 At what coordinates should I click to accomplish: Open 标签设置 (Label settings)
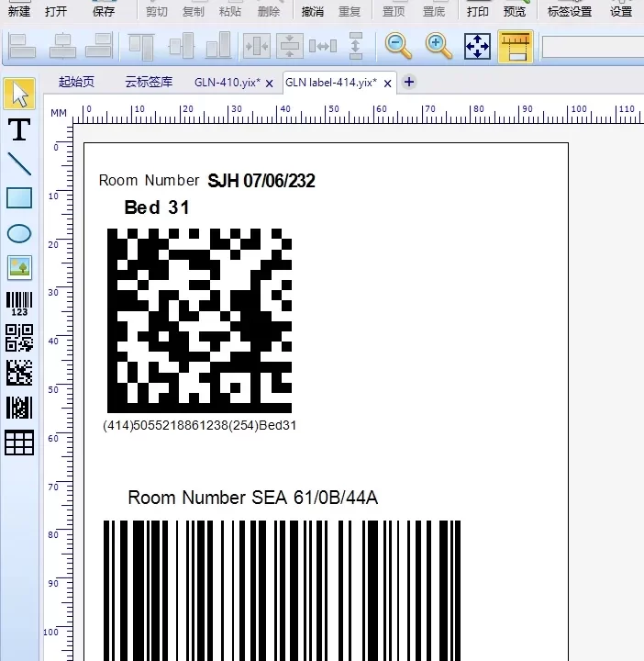click(570, 11)
